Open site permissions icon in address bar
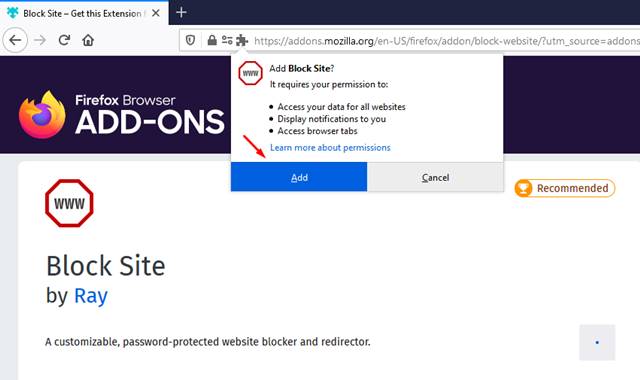The width and height of the screenshot is (640, 380). [x=227, y=40]
